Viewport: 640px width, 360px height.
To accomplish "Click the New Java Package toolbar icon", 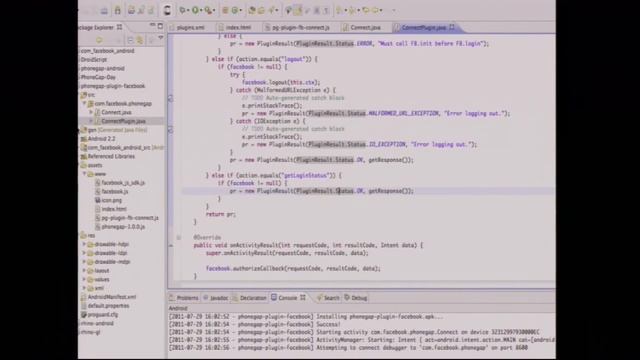I will [x=225, y=10].
